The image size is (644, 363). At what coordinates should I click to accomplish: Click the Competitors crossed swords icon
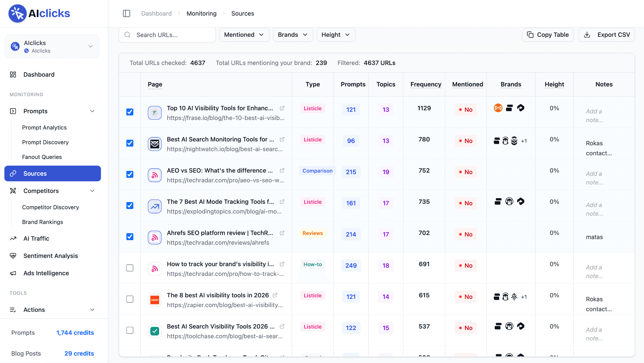(13, 191)
